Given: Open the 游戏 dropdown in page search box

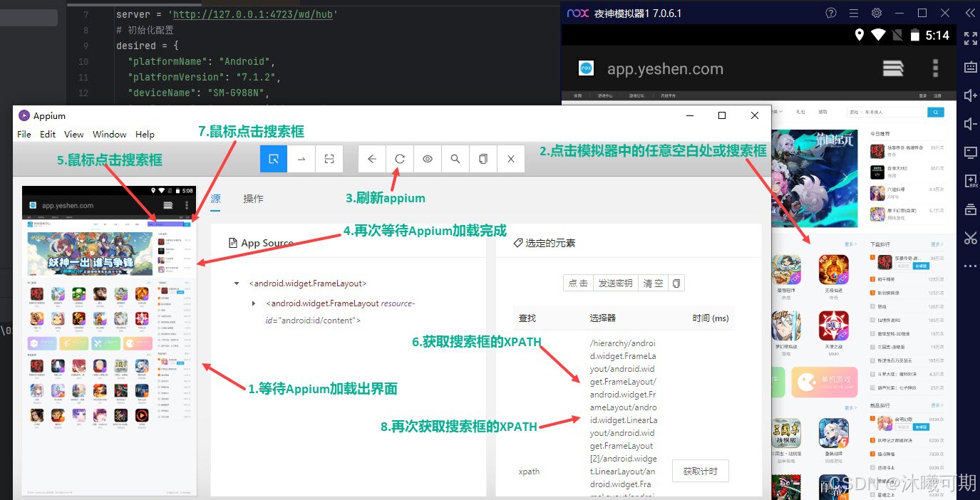Looking at the screenshot, I should 855,112.
